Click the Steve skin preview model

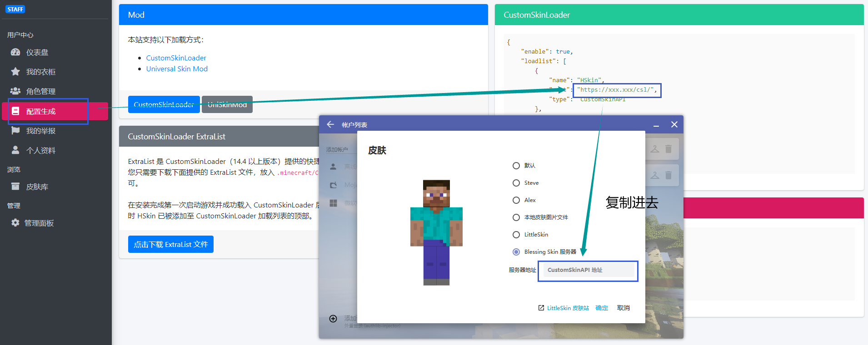point(436,232)
